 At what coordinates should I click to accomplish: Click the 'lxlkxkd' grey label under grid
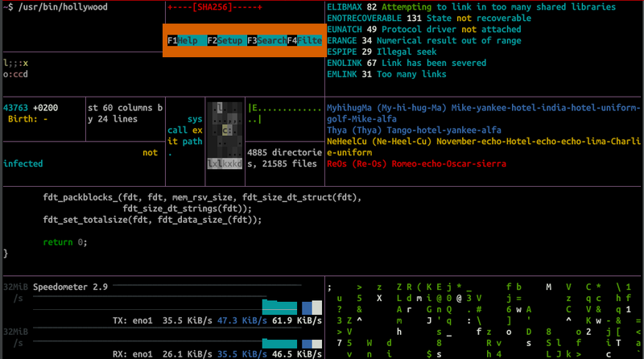[225, 164]
